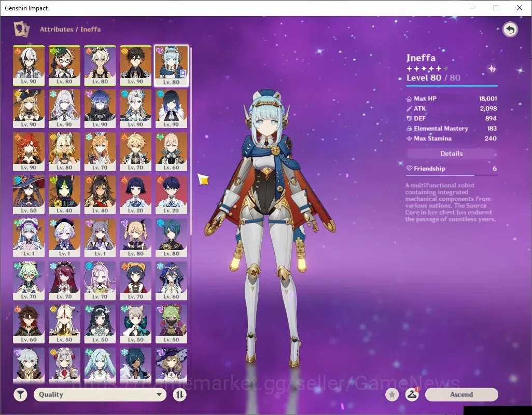
Task: Select Aether the Traveler Lv. 70 portrait
Action: 136,151
